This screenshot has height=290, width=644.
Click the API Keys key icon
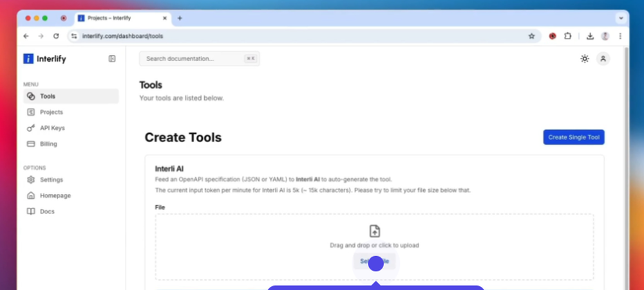(x=31, y=128)
